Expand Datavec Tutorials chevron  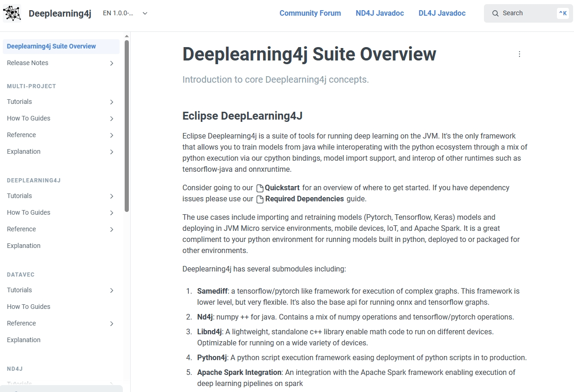click(x=111, y=290)
